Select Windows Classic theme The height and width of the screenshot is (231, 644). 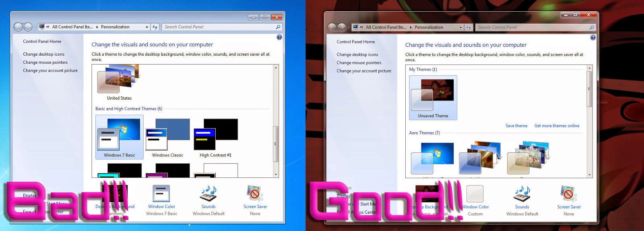coord(167,137)
